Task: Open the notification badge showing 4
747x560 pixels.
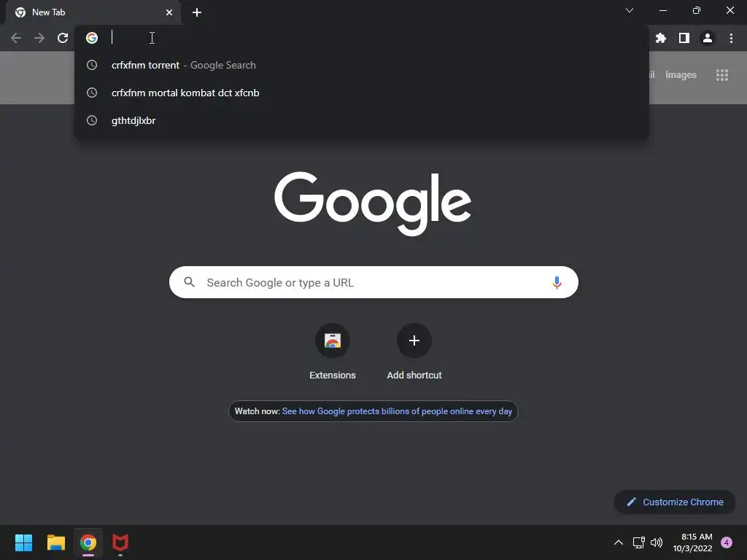Action: (727, 542)
